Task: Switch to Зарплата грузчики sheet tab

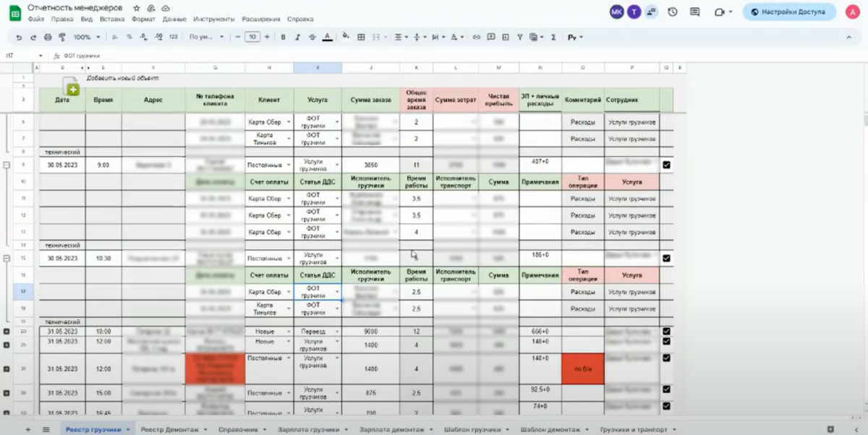Action: pyautogui.click(x=308, y=429)
